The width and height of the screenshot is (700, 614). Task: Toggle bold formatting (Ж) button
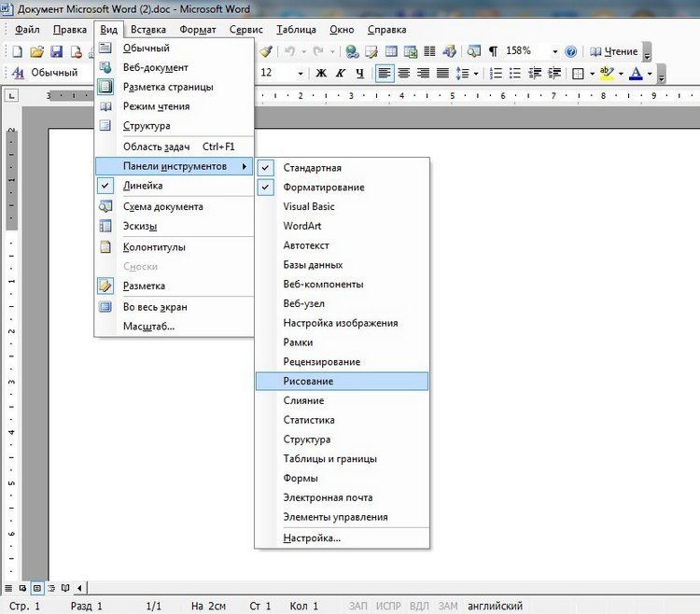tap(321, 73)
